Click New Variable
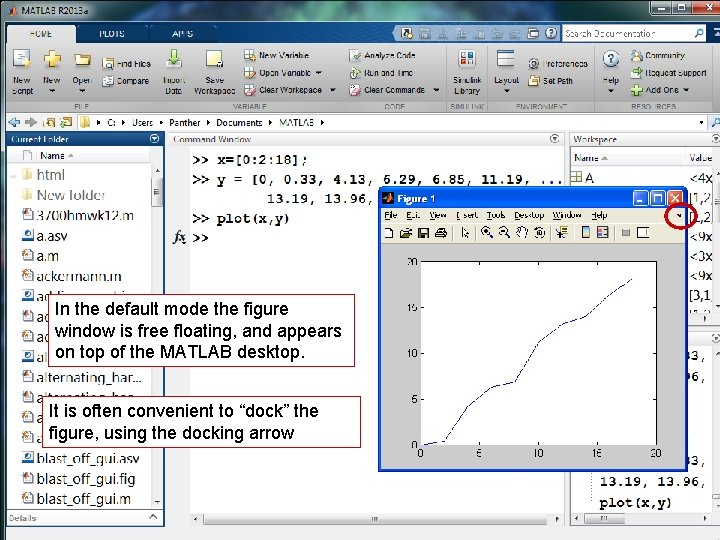Viewport: 720px width, 540px height. click(276, 55)
